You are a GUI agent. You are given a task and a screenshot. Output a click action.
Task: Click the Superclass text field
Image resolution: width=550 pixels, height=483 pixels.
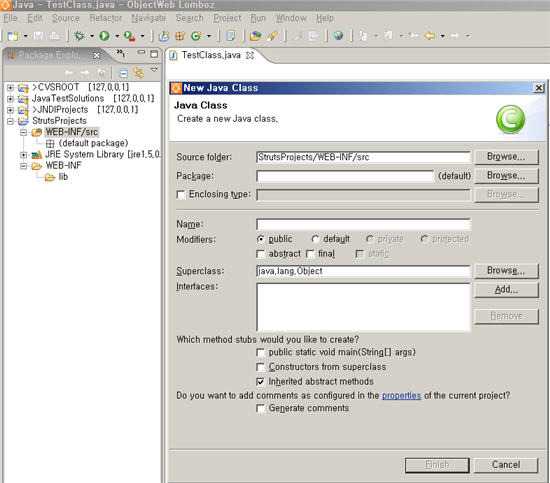pos(363,271)
